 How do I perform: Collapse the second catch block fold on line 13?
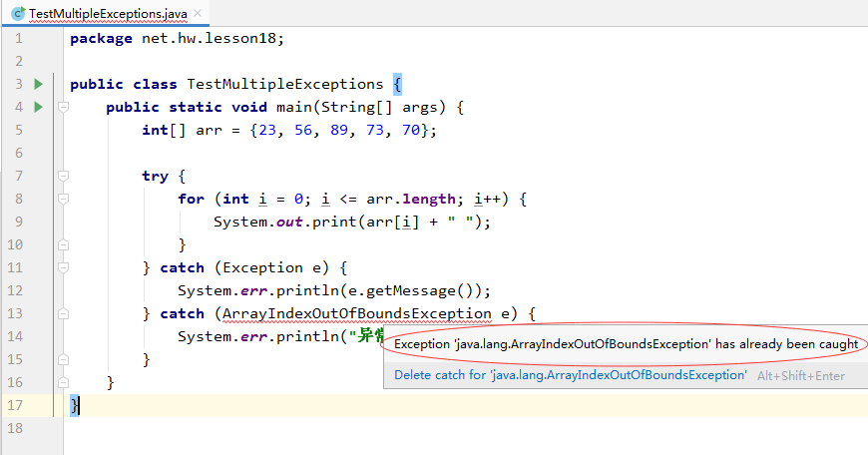63,314
